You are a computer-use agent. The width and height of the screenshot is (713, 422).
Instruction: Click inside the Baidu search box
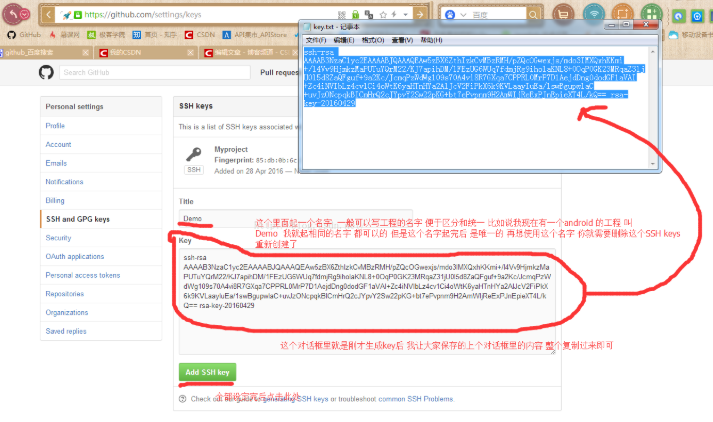pos(498,15)
